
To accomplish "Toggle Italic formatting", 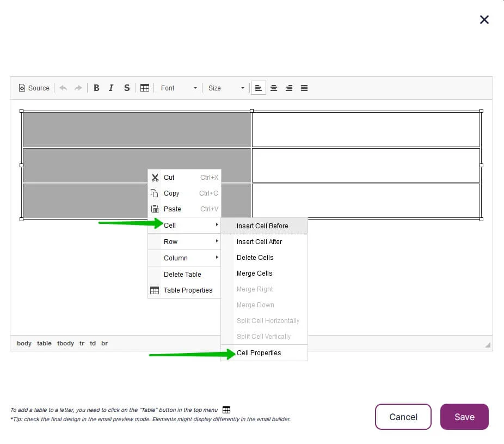I will tap(111, 88).
